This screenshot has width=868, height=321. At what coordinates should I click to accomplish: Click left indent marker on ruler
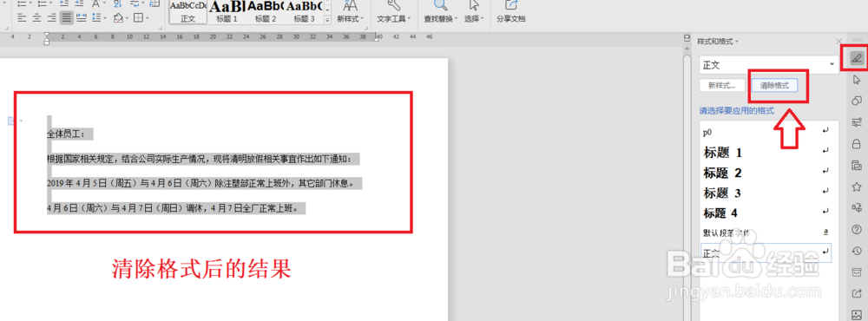pyautogui.click(x=47, y=41)
